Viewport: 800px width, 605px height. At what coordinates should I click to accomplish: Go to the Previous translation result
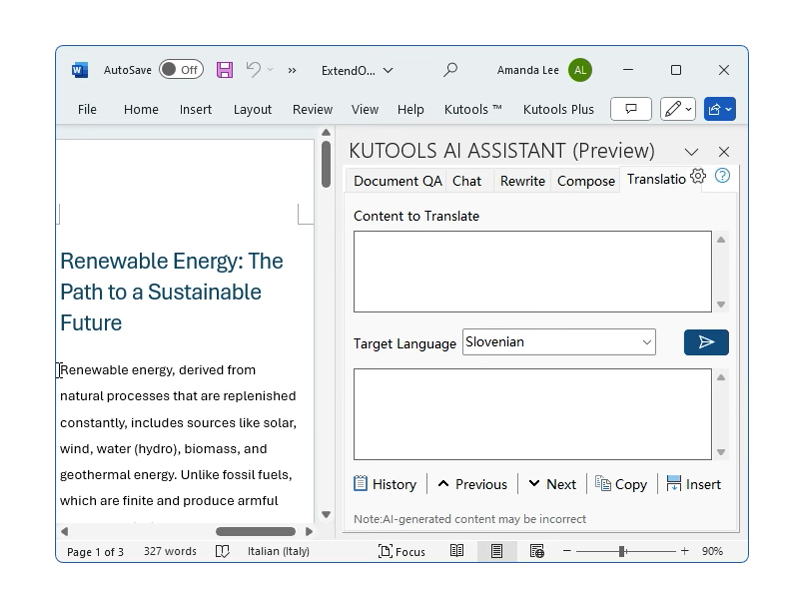(x=472, y=484)
